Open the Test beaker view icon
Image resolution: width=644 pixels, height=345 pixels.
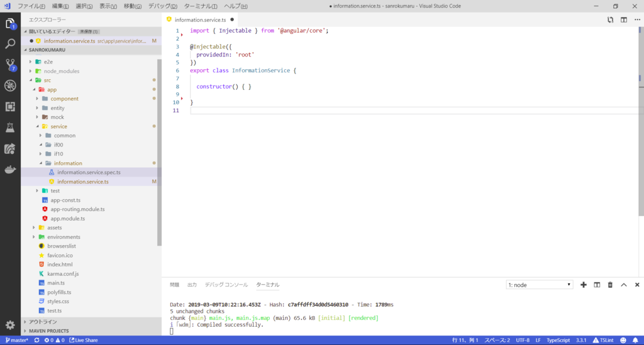click(10, 128)
